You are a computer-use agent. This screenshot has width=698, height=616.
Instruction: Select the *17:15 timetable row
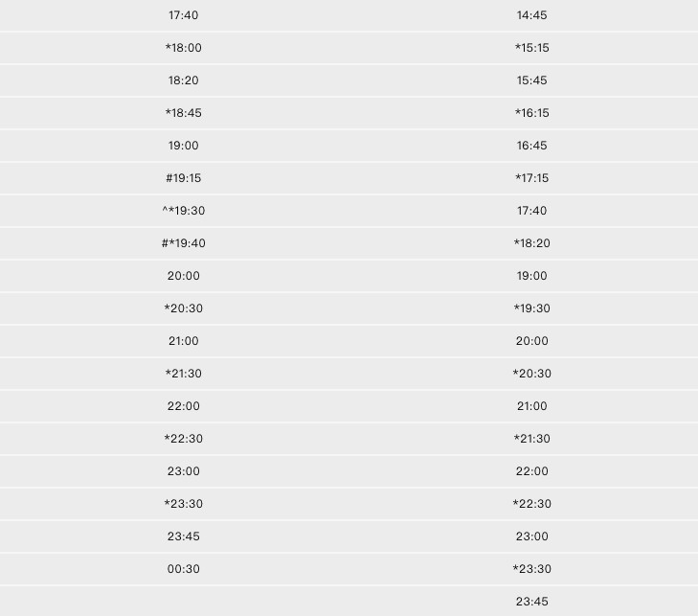point(532,178)
